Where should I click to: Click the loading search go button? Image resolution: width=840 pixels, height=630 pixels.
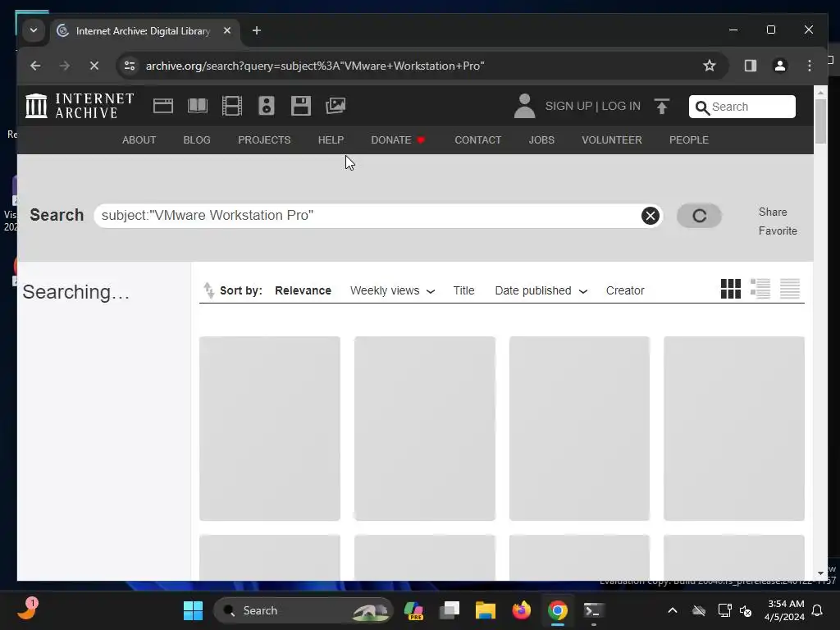click(x=699, y=216)
